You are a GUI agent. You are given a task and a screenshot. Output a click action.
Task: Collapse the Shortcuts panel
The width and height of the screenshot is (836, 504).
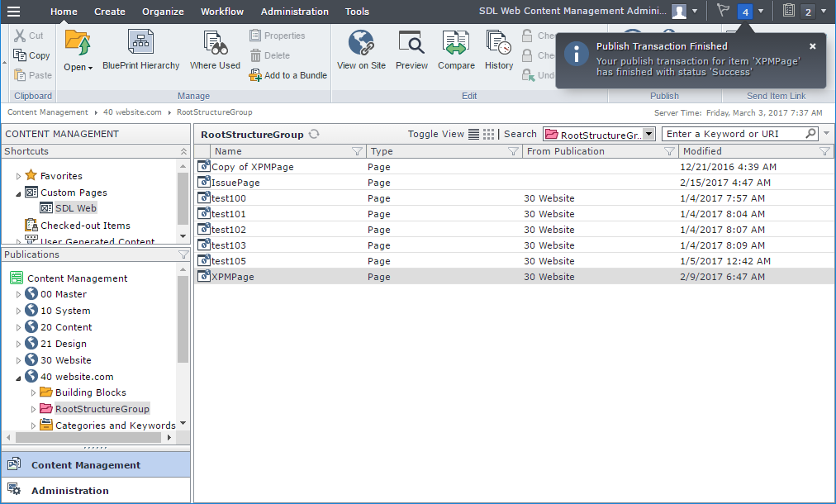pyautogui.click(x=183, y=151)
